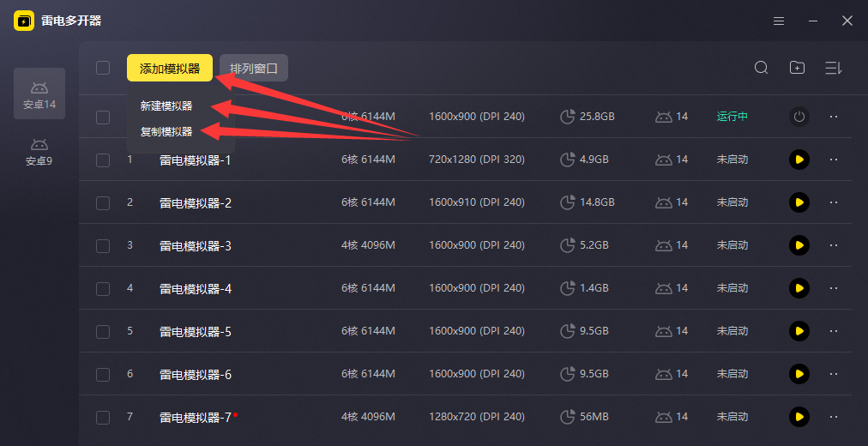The height and width of the screenshot is (446, 868).
Task: Click the Android icon in running emulator row
Action: point(664,117)
